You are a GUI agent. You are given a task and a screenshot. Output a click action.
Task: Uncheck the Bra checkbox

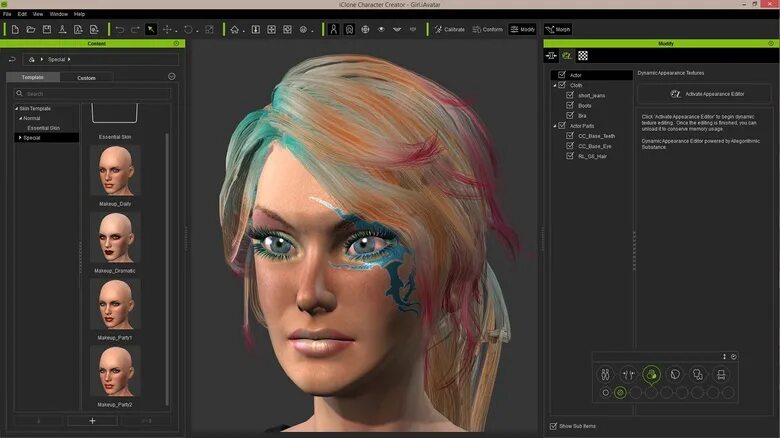(570, 115)
